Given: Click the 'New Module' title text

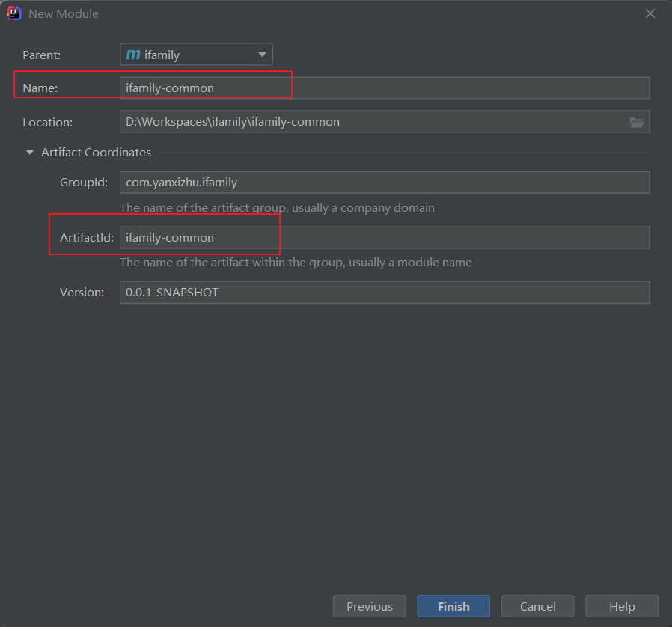Looking at the screenshot, I should [x=64, y=14].
